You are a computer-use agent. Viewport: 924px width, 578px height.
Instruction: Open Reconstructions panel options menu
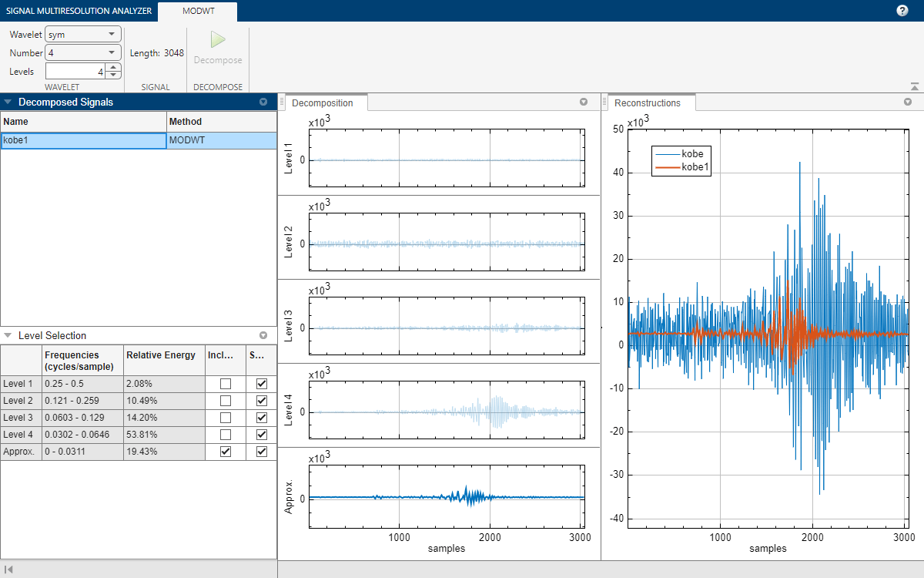(907, 102)
